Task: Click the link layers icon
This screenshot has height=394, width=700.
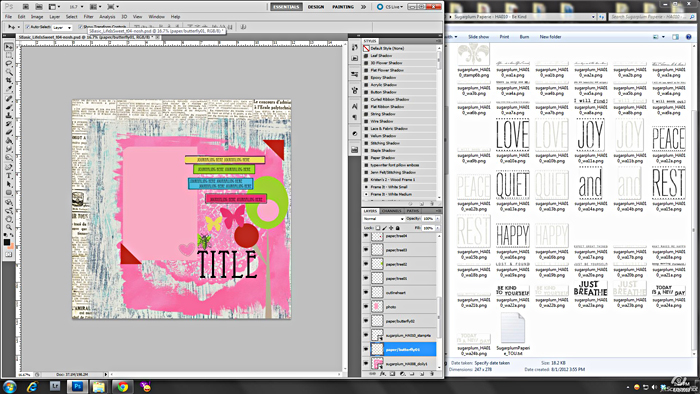Action: click(x=373, y=374)
